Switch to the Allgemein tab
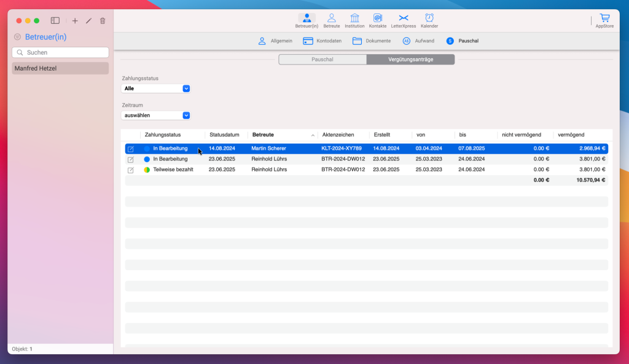The image size is (629, 364). pos(275,41)
